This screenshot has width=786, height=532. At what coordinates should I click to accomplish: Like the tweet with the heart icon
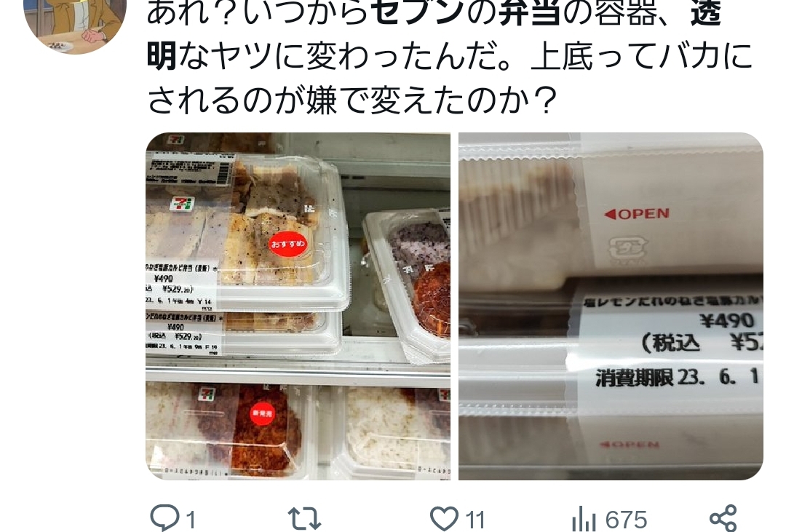tap(444, 518)
